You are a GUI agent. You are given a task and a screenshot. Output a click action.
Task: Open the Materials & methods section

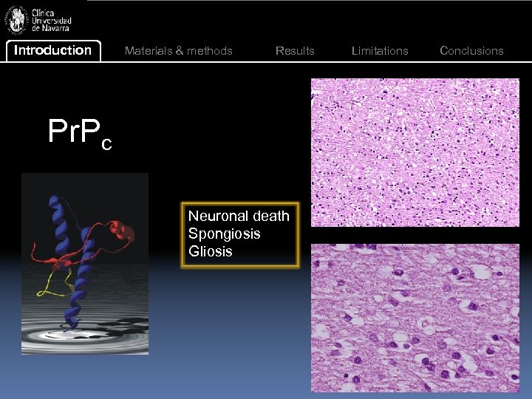click(x=179, y=51)
